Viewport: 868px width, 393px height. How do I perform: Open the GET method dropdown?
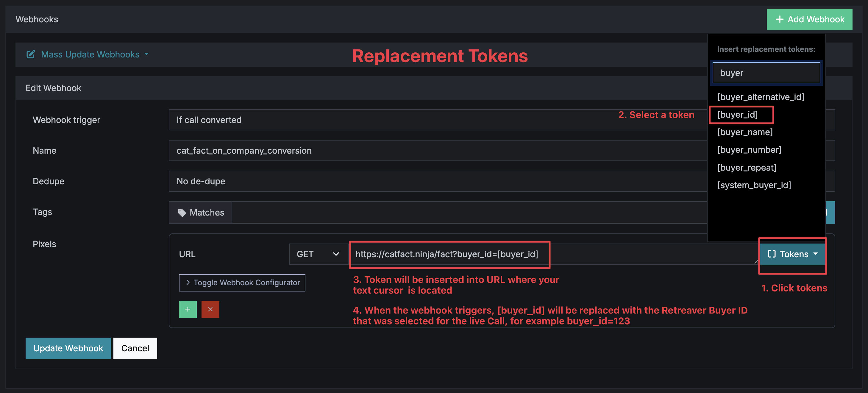318,254
